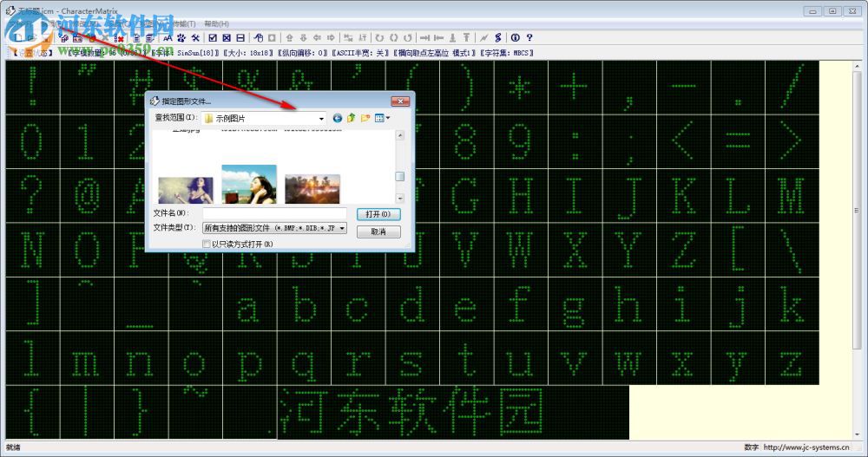The image size is (868, 457).
Task: Open the 帮助(H) menu
Action: [x=216, y=23]
